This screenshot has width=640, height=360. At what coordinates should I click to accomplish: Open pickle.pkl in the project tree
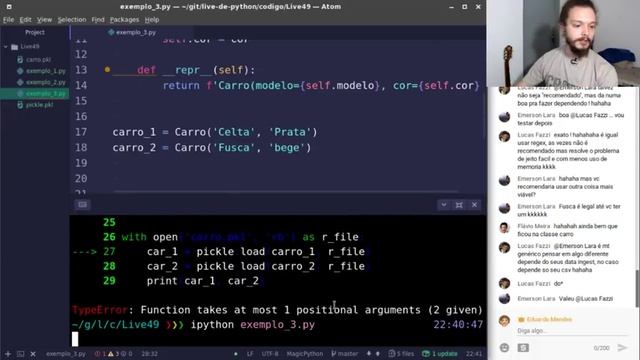coord(40,105)
